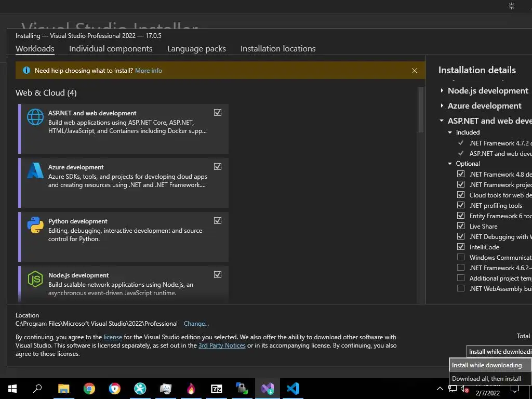Switch to Visual Studio Installer taskbar icon
The width and height of the screenshot is (532, 399).
268,388
